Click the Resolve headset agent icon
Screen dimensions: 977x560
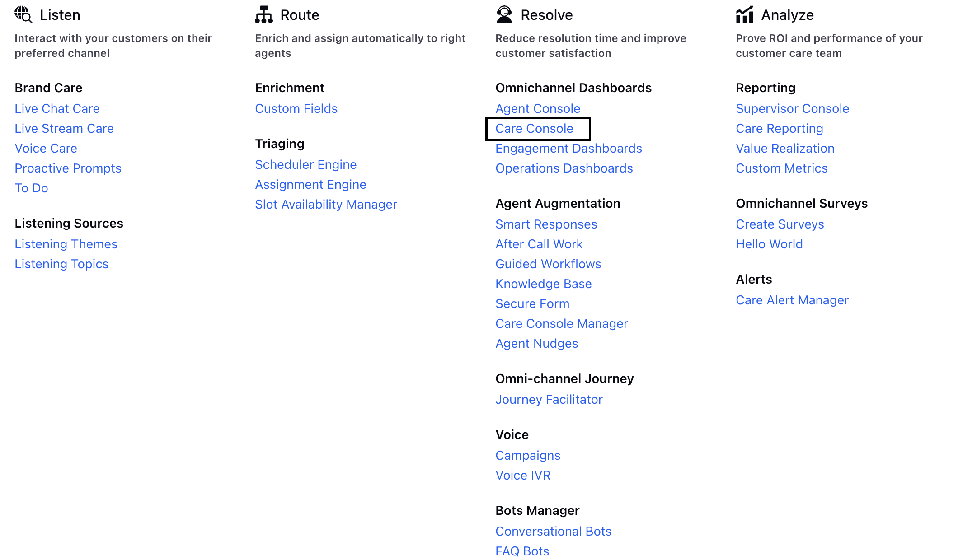pos(504,14)
